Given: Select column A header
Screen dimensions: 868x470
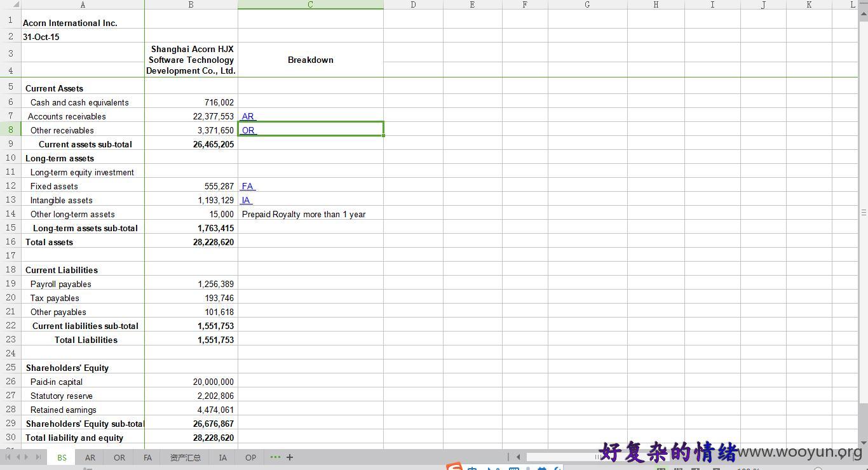Looking at the screenshot, I should click(x=83, y=4).
